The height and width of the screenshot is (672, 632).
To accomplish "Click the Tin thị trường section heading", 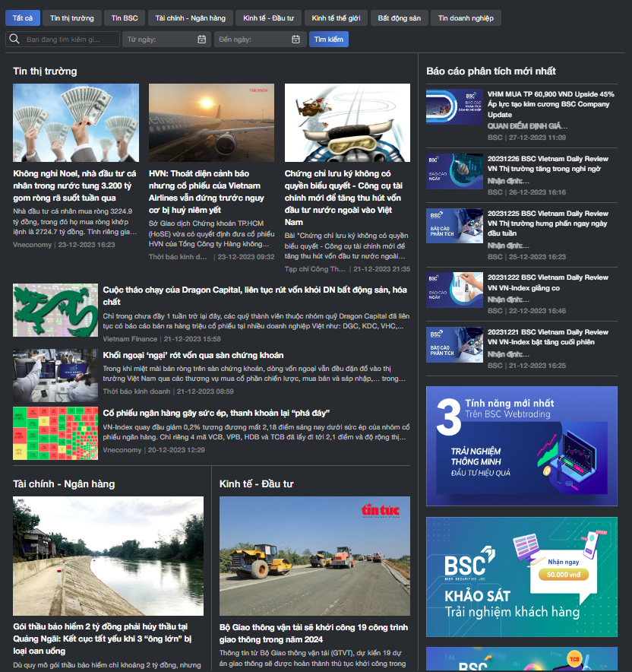I will (x=45, y=71).
